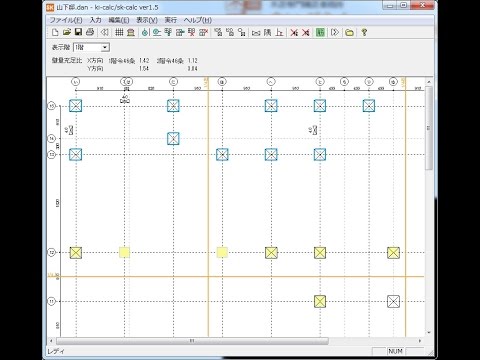Screen dimensions: 480x360
Task: Expand the 表示階 floor dropdown
Action: coord(105,47)
